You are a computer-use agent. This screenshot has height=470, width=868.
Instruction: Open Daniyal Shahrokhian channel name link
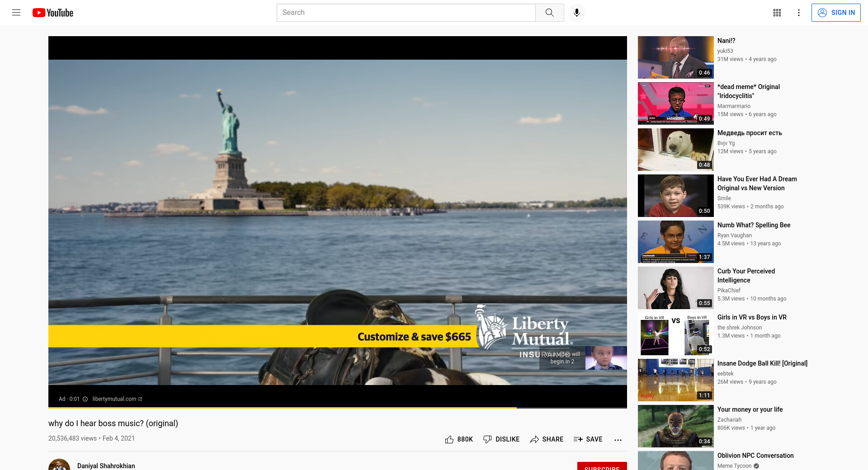(106, 466)
